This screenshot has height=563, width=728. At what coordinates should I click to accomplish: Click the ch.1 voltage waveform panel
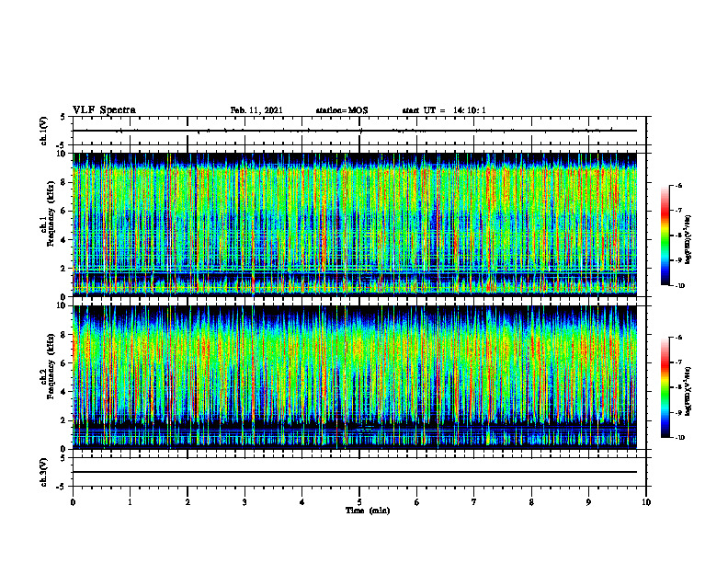coord(359,131)
